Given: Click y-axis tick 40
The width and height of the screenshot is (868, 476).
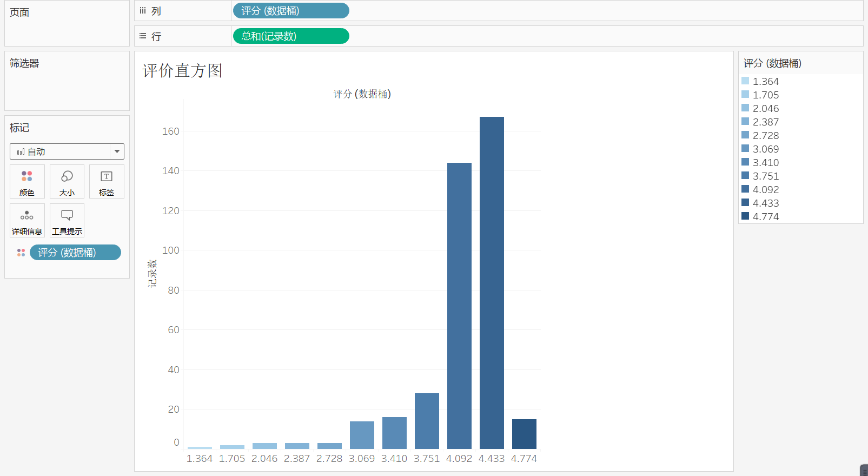Looking at the screenshot, I should point(174,370).
